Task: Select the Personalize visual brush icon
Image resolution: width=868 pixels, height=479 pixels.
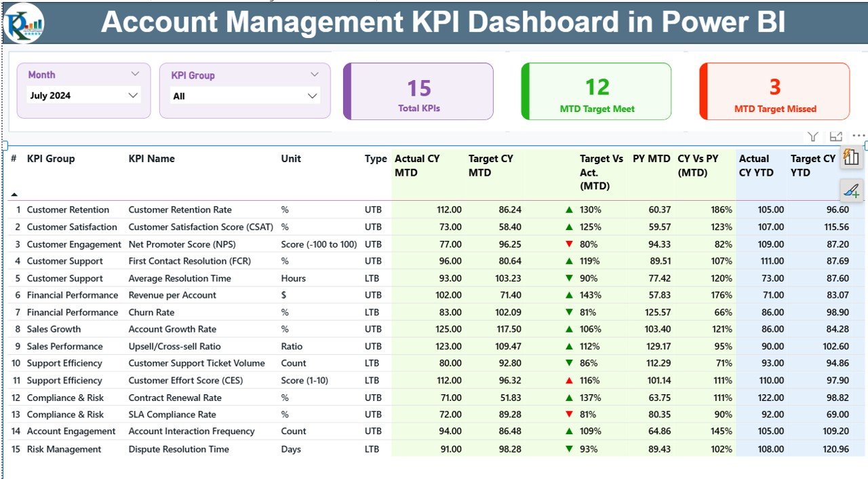Action: [851, 191]
